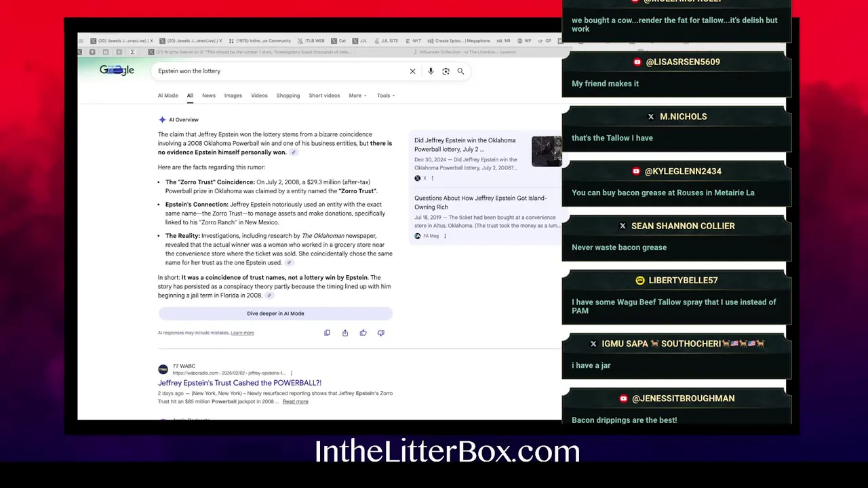
Task: Switch to the Short videos tab
Action: [324, 96]
